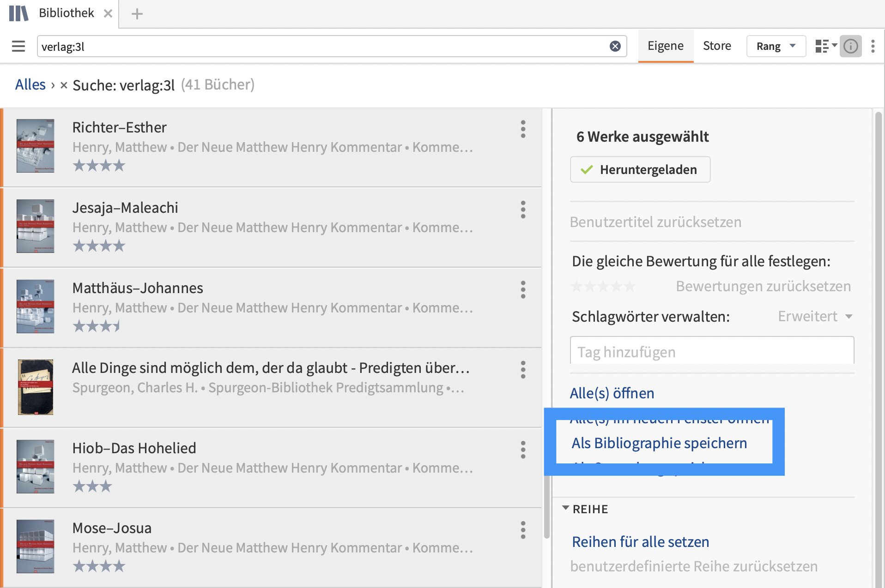The height and width of the screenshot is (588, 885).
Task: Click the Spurgeon, Charles H. author line
Action: 268,388
